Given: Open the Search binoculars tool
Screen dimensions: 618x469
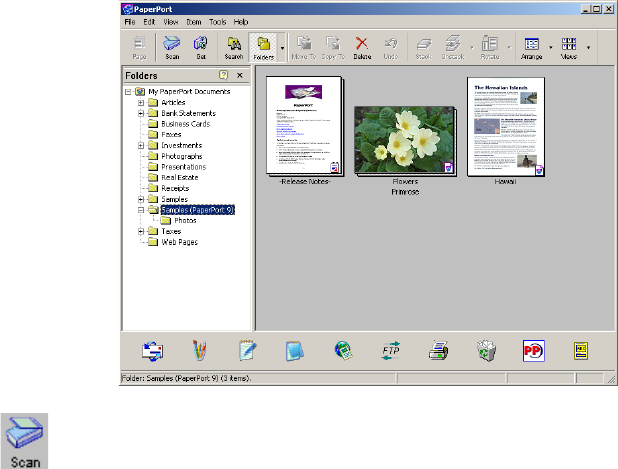Looking at the screenshot, I should click(234, 47).
